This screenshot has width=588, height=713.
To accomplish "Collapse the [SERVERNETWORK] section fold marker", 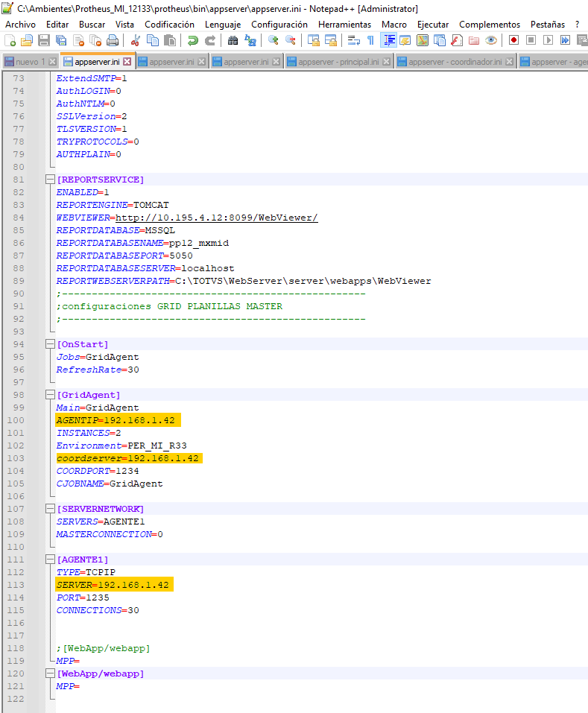I will (x=50, y=509).
